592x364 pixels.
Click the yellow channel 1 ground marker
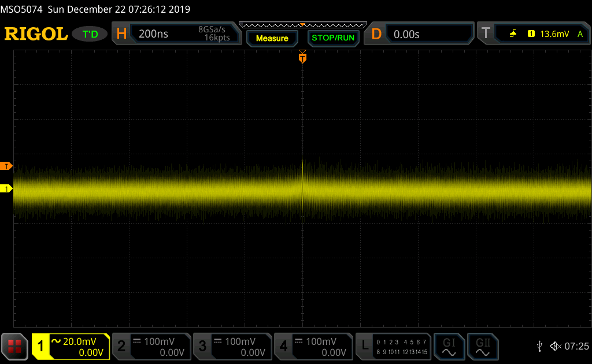[6, 188]
